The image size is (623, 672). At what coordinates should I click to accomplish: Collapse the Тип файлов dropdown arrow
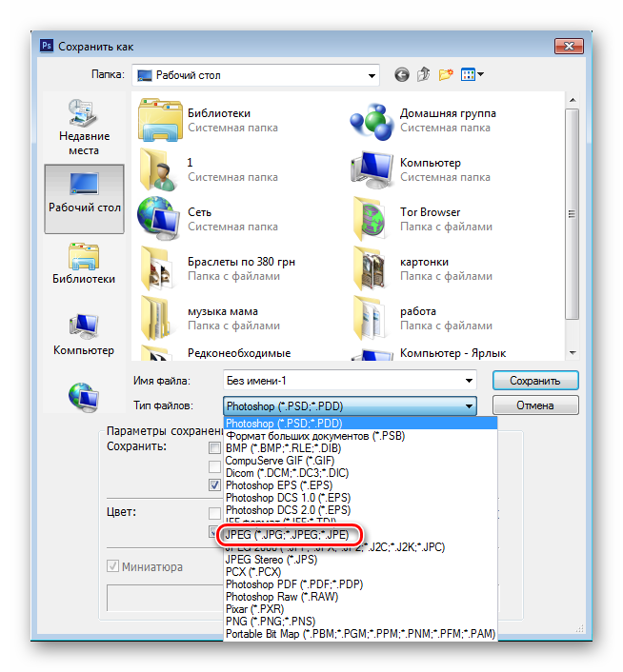pyautogui.click(x=470, y=405)
